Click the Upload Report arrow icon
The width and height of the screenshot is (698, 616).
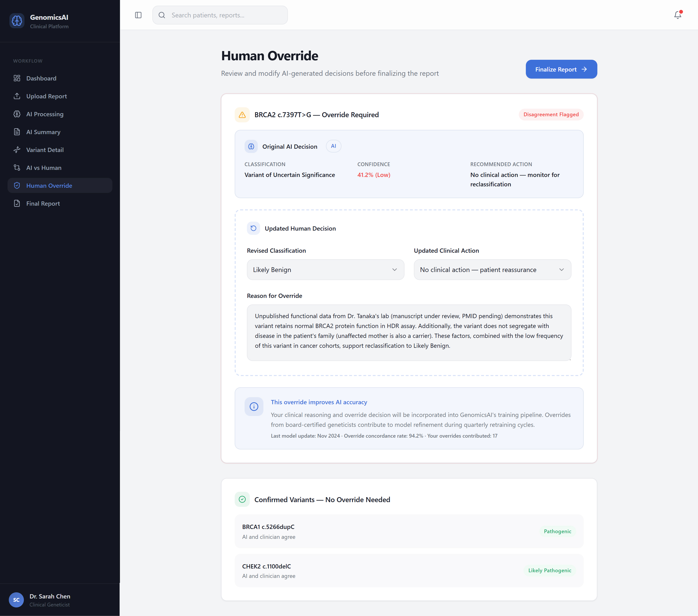click(x=17, y=96)
